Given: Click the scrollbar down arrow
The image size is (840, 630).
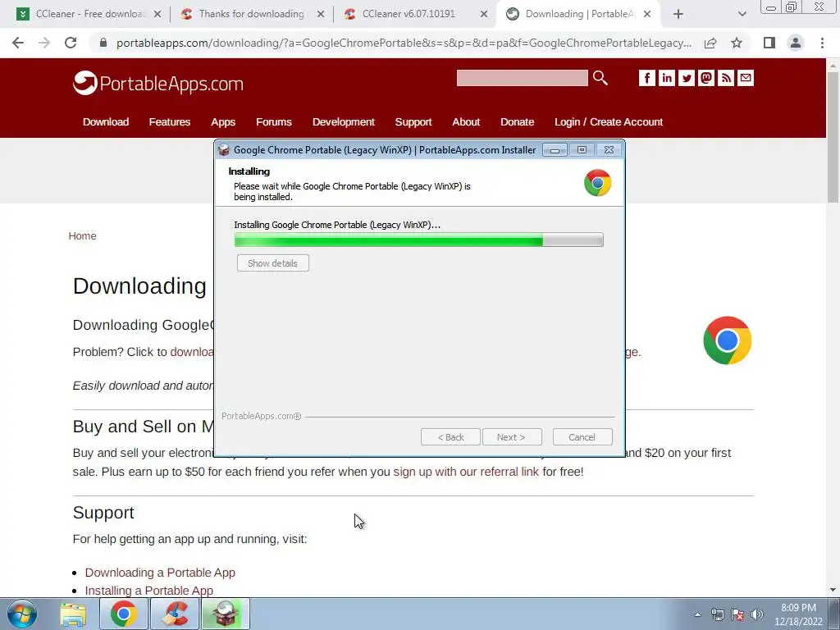Looking at the screenshot, I should coord(833,590).
